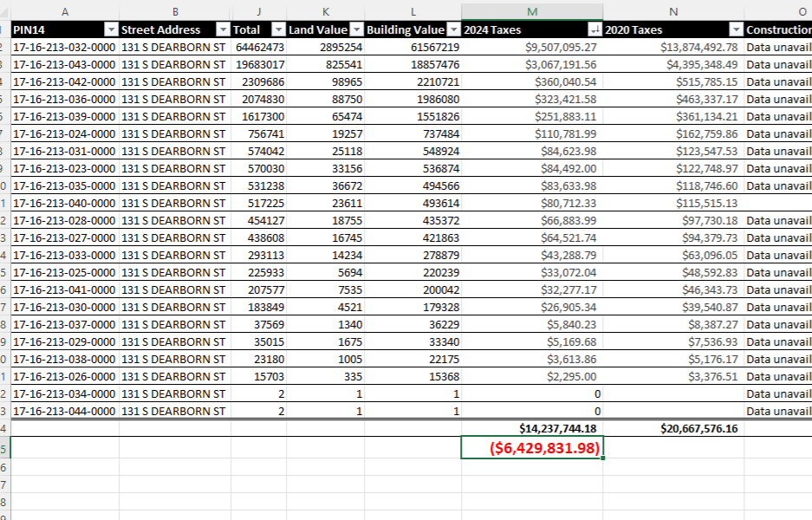Select 2024 Taxes cell $84,492.00

pos(532,168)
